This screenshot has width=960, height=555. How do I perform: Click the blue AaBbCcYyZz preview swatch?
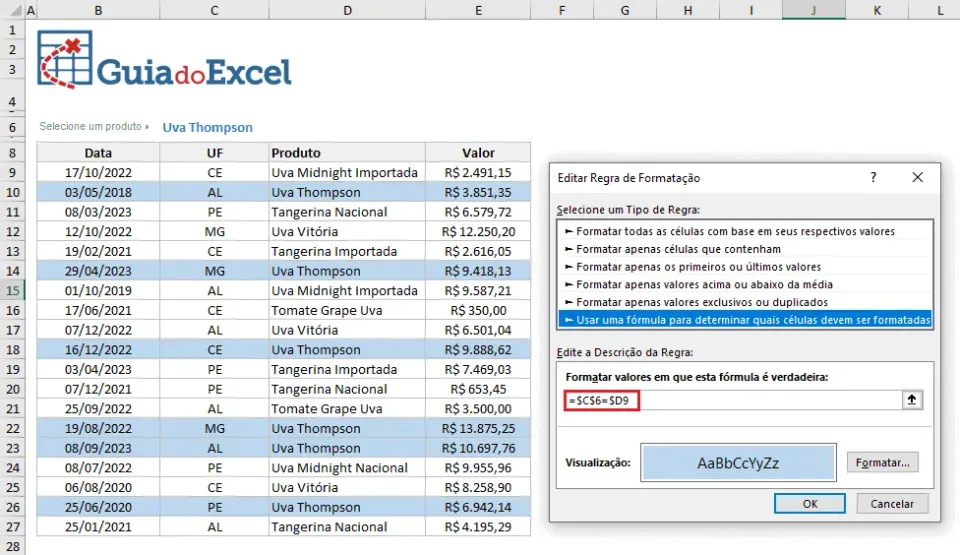[x=738, y=462]
